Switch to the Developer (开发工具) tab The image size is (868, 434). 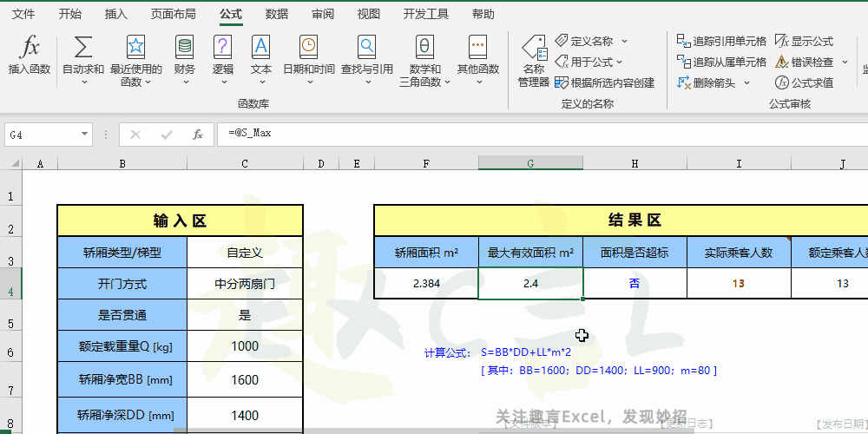pyautogui.click(x=425, y=15)
